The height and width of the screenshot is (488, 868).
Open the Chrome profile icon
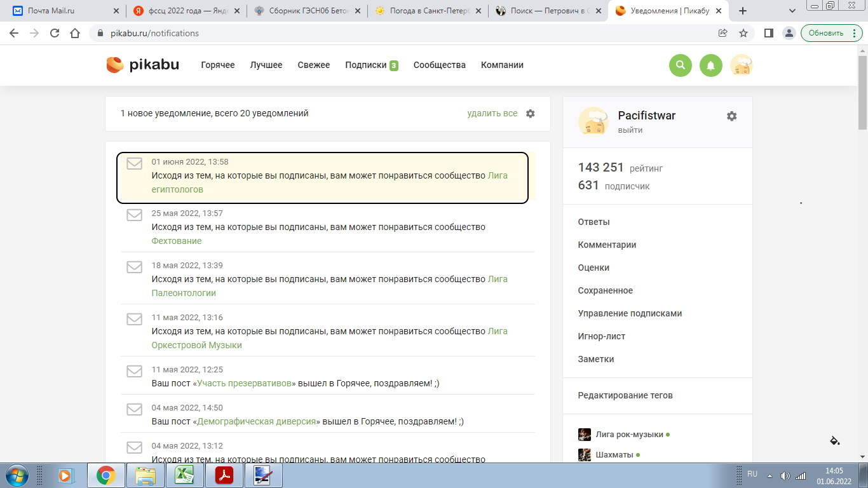(789, 33)
